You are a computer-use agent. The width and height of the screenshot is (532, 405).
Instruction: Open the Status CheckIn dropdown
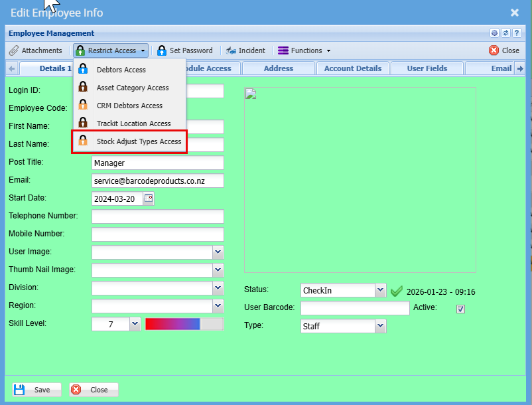(380, 291)
